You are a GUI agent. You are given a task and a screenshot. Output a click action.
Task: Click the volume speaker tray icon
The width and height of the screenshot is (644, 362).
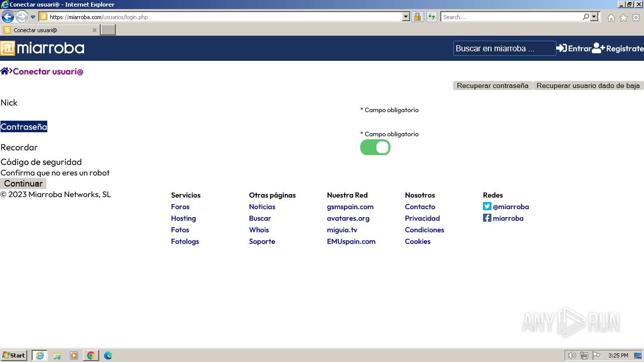pyautogui.click(x=572, y=355)
